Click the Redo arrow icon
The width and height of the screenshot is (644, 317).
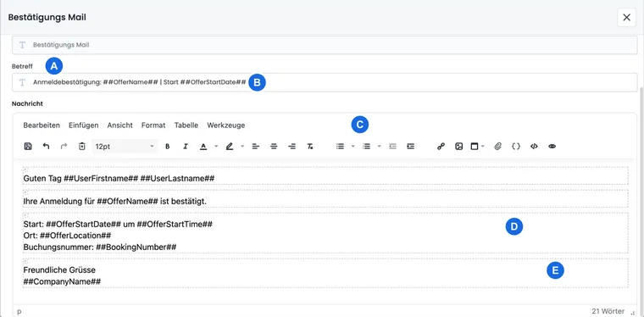64,146
